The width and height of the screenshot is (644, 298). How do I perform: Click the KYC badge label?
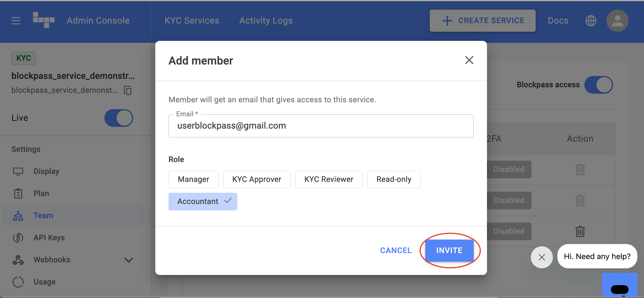(x=23, y=58)
